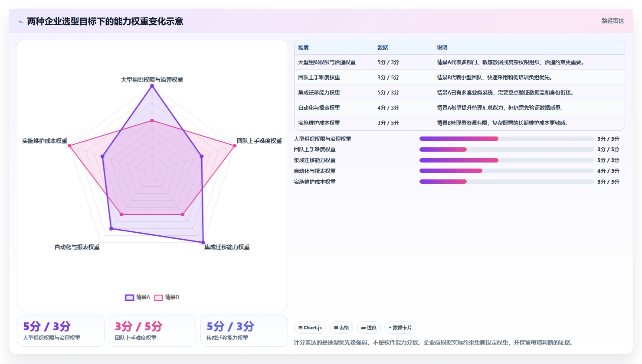This screenshot has height=364, width=642.
Task: Click the progress list label 自动化与报表权重
Action: pyautogui.click(x=314, y=171)
